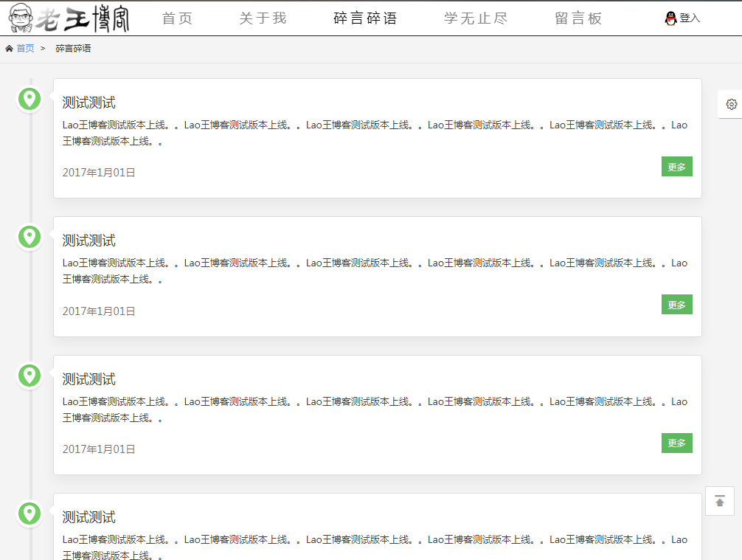This screenshot has height=560, width=742.
Task: Go to the 关于我 page
Action: tap(263, 18)
